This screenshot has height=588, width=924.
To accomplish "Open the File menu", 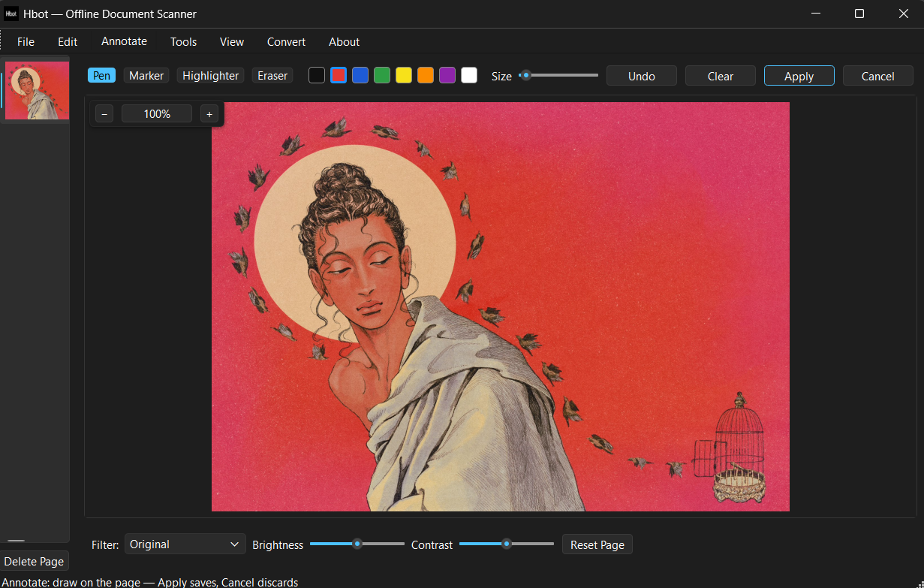I will point(26,41).
